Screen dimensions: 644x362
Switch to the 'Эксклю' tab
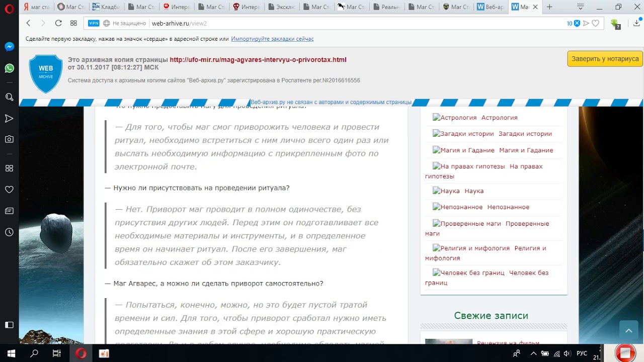[283, 7]
